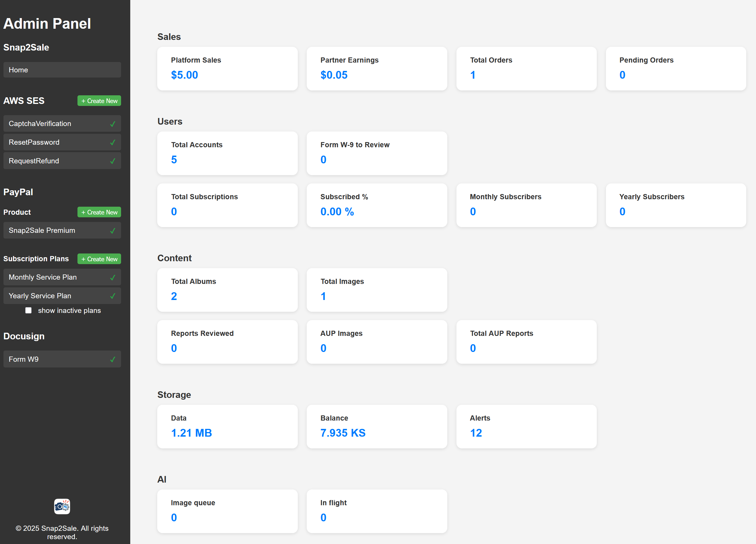Click the Docusign section heading
The height and width of the screenshot is (544, 756).
[24, 336]
